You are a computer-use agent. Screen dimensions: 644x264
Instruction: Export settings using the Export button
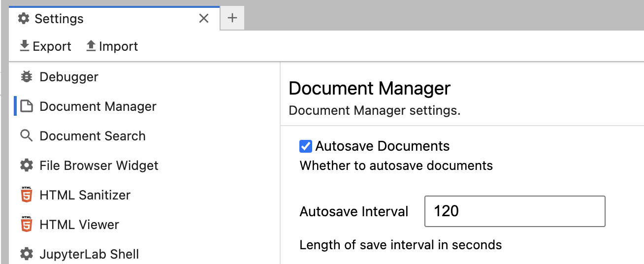point(45,46)
